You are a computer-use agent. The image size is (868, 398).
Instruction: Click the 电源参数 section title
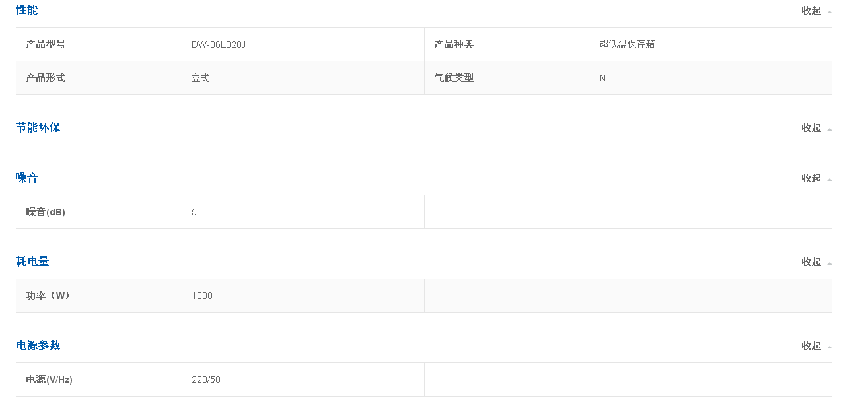(38, 345)
